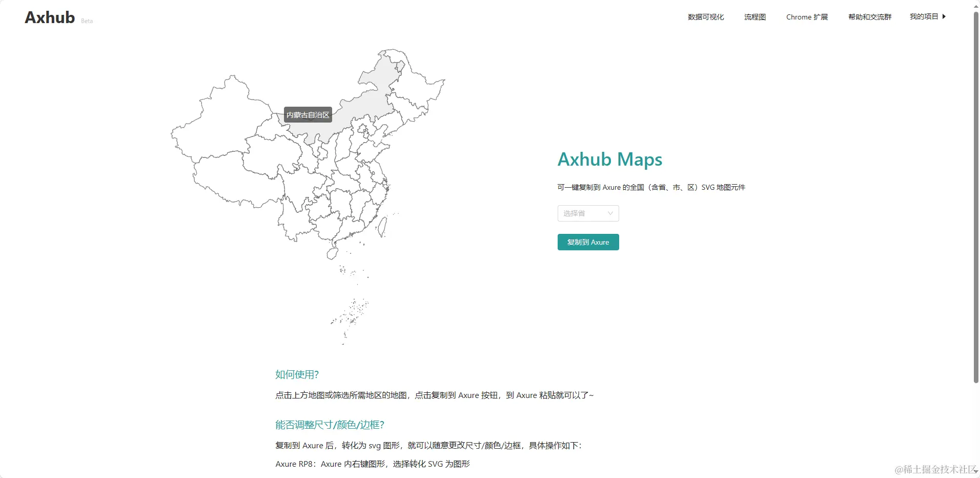
Task: Click the 能否调整尺寸/颜色/边框? heading
Action: click(x=330, y=425)
